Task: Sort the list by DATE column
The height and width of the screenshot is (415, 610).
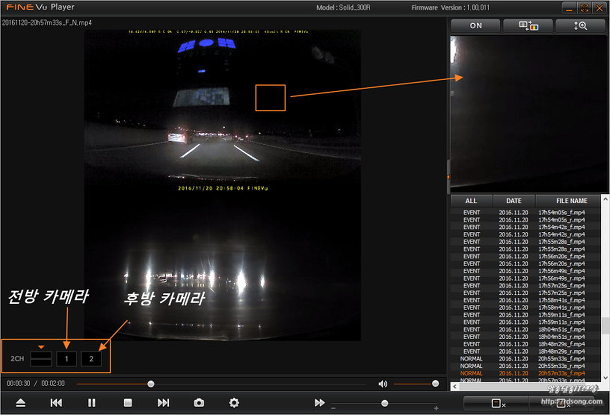Action: 513,200
